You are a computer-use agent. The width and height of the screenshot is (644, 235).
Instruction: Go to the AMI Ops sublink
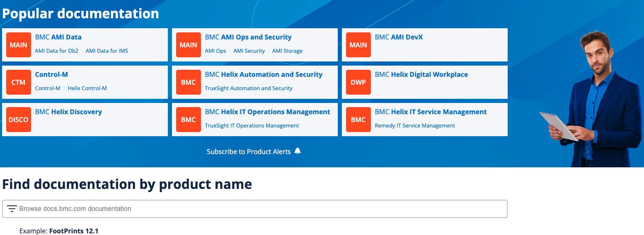tap(215, 51)
